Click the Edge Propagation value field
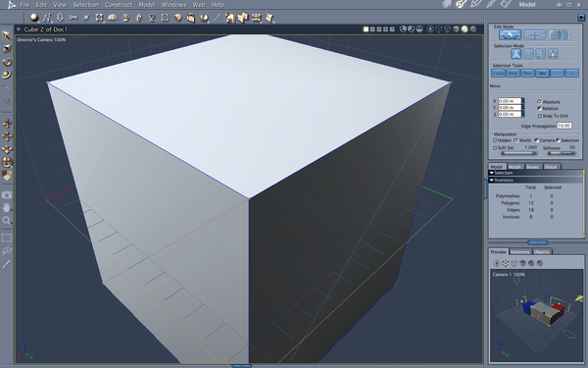This screenshot has height=368, width=588. point(564,126)
